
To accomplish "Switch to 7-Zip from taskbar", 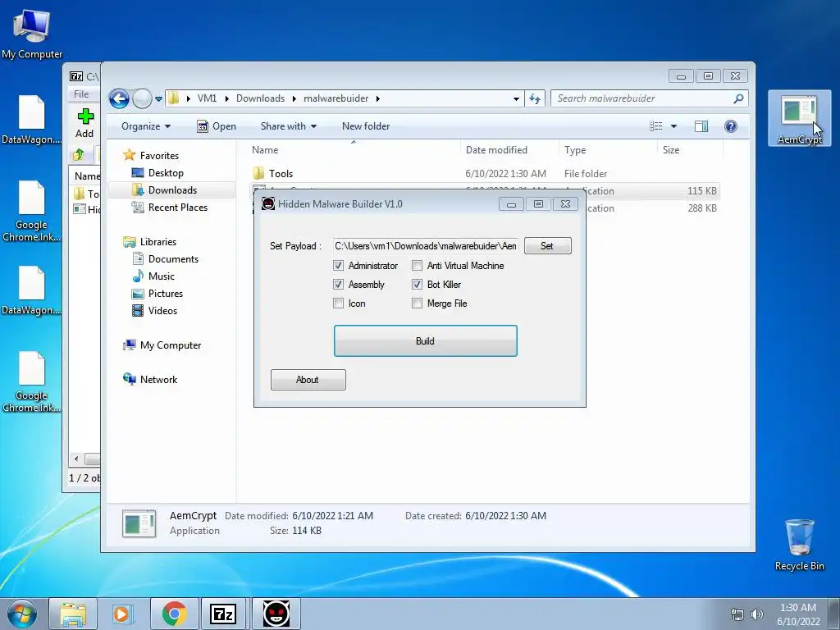I will point(223,614).
